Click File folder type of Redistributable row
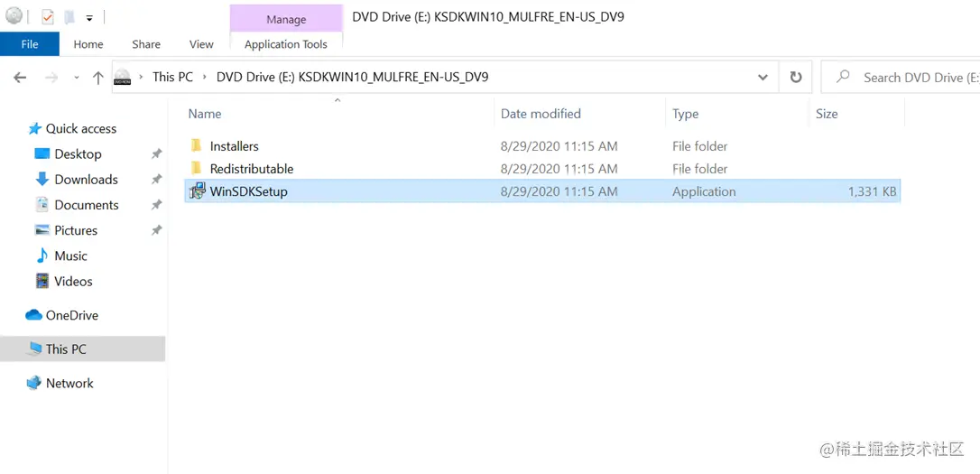 click(x=700, y=169)
